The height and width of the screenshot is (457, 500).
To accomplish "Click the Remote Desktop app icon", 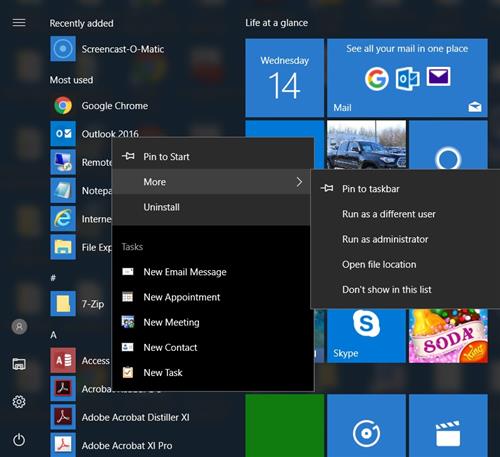I will (63, 162).
